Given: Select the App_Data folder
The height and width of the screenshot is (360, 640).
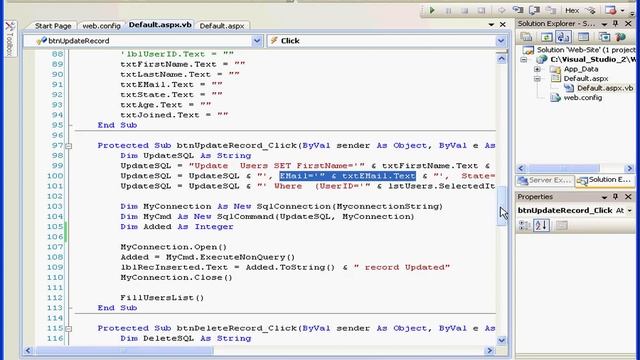Looking at the screenshot, I should 581,69.
